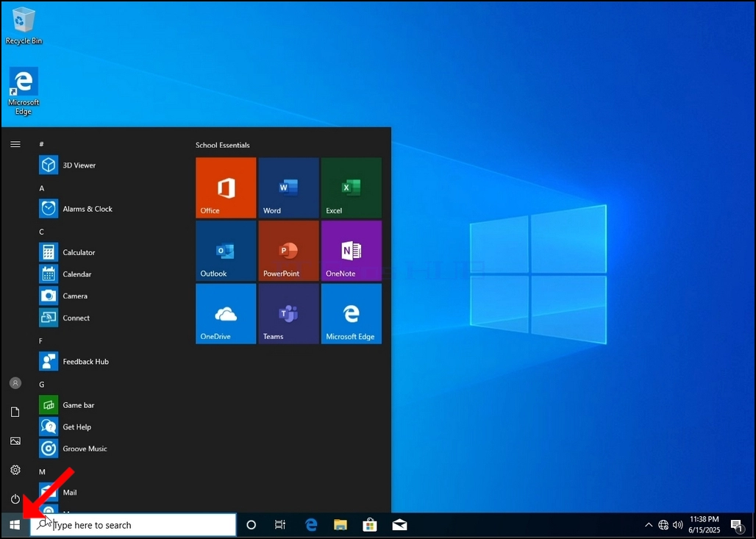Click the Office tile
This screenshot has width=756, height=539.
click(x=226, y=188)
